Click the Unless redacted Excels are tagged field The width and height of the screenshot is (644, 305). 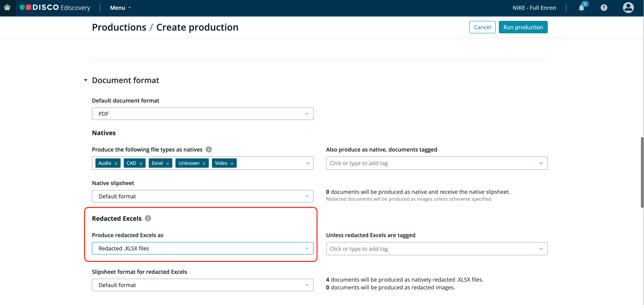pos(437,249)
